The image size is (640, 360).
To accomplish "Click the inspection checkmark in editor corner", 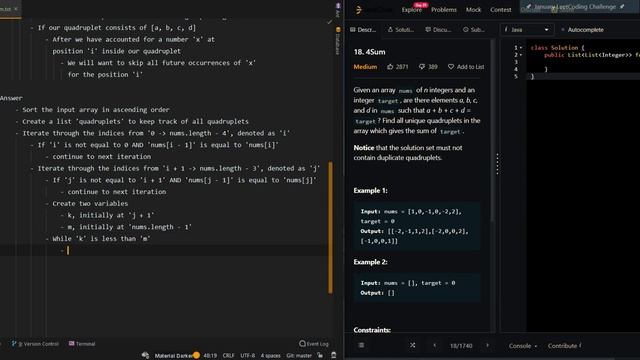I will click(329, 22).
